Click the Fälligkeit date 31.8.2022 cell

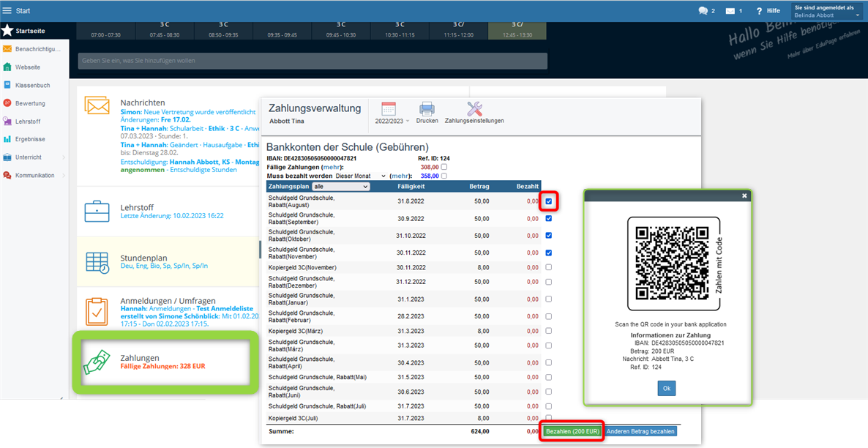point(411,201)
